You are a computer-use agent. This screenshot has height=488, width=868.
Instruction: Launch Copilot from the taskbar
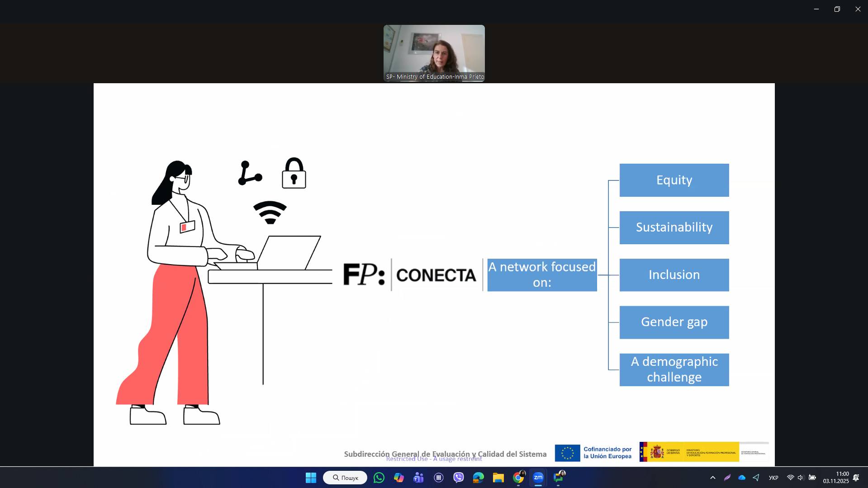398,478
